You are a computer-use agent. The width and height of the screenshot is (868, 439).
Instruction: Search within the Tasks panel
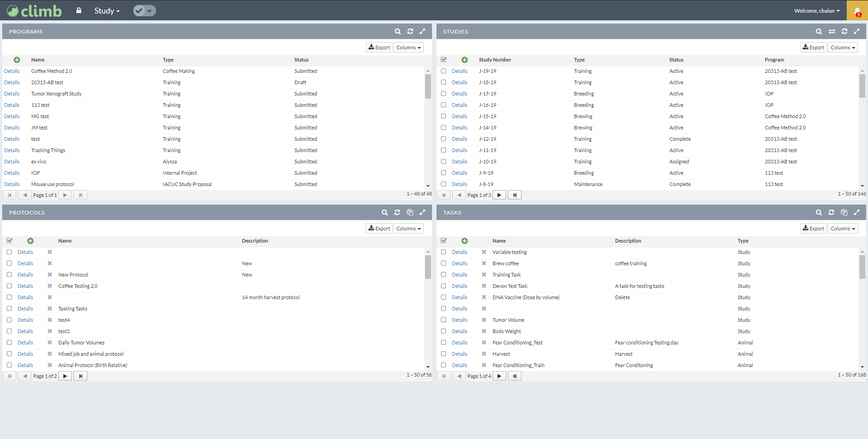tap(819, 212)
